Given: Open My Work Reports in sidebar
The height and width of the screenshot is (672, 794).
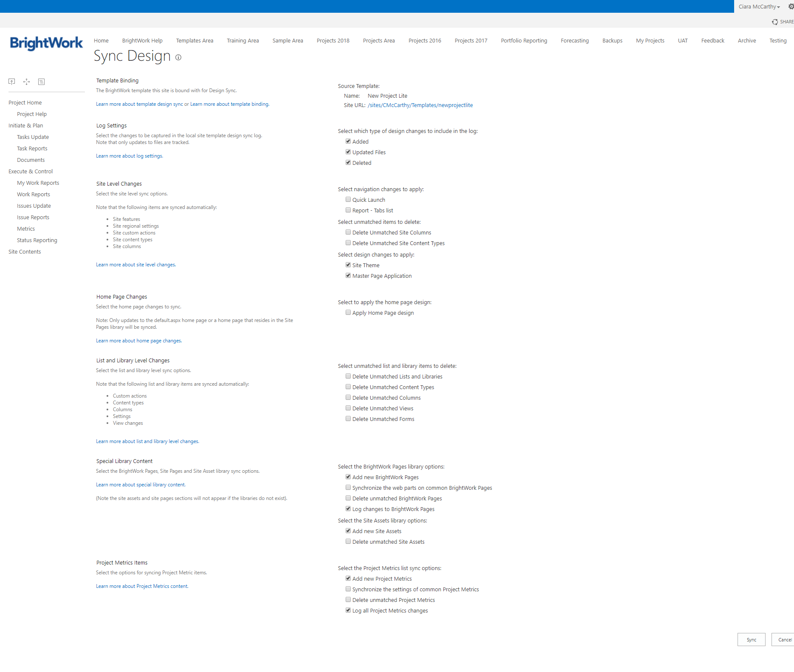Looking at the screenshot, I should tap(38, 183).
